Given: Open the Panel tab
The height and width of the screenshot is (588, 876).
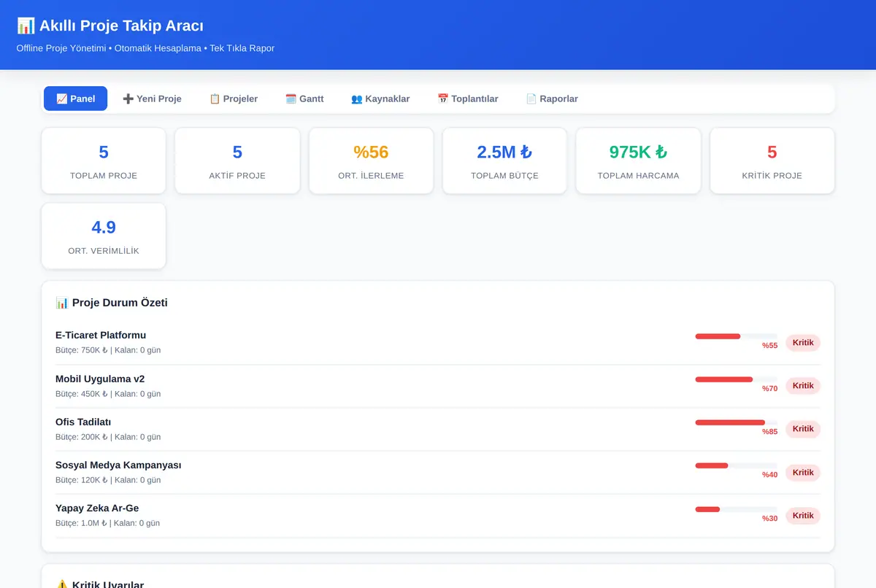Looking at the screenshot, I should click(x=75, y=98).
